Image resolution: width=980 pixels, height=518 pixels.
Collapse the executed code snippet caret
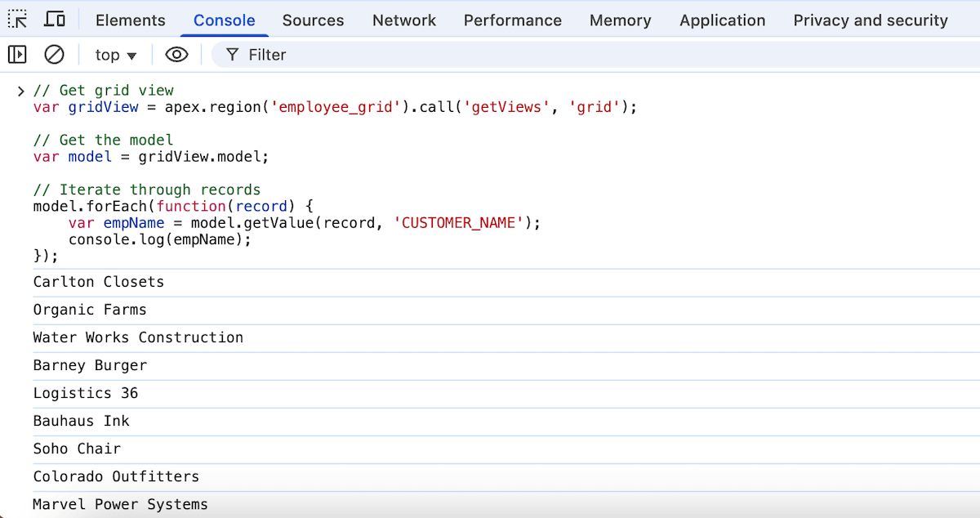coord(21,90)
